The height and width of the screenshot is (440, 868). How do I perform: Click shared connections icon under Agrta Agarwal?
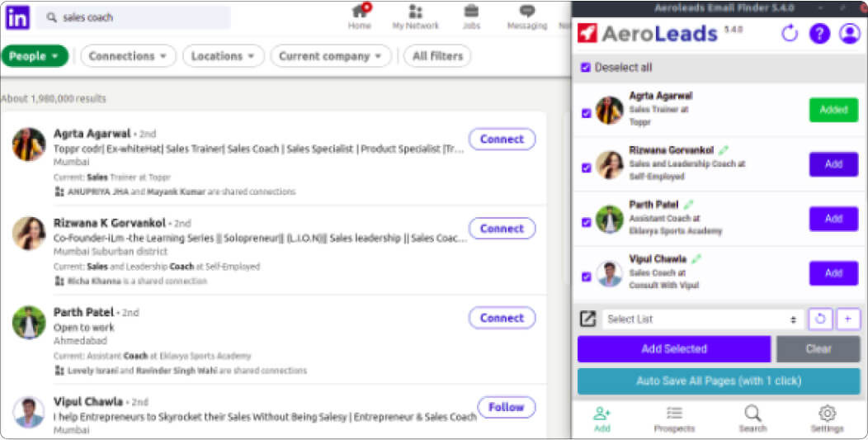tap(59, 192)
